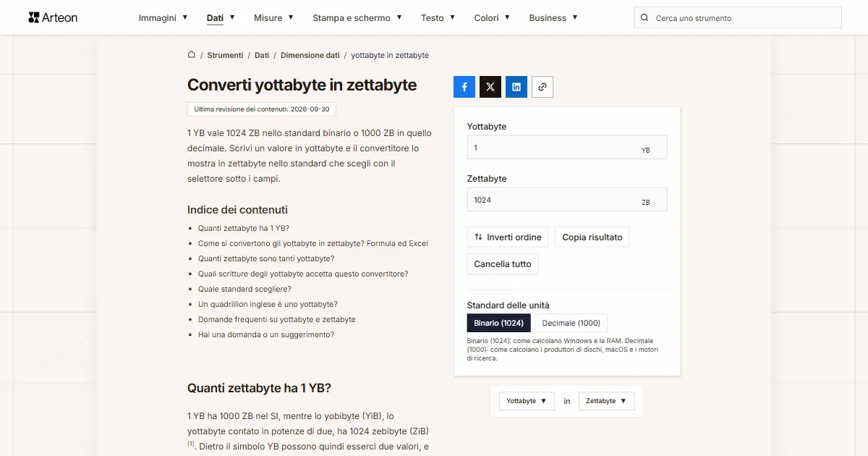Focus the Zettabyte input field
Image resolution: width=868 pixels, height=456 pixels.
pyautogui.click(x=567, y=200)
